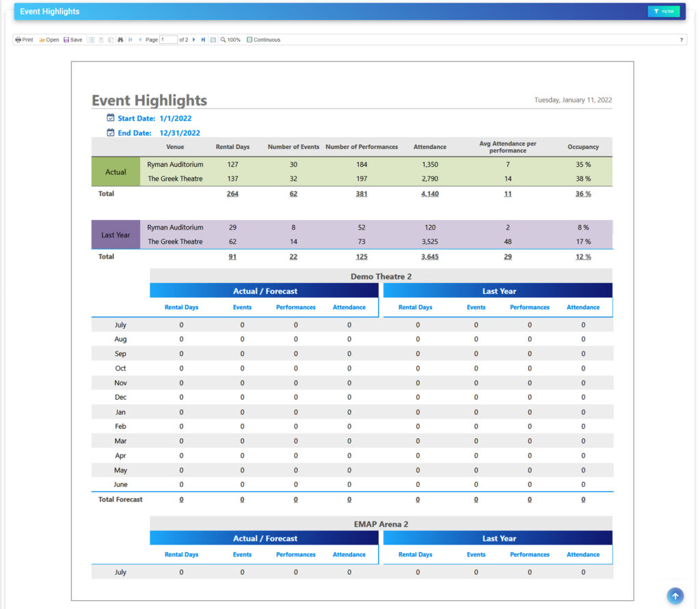
Task: Select the End Date calendar icon
Action: [110, 133]
